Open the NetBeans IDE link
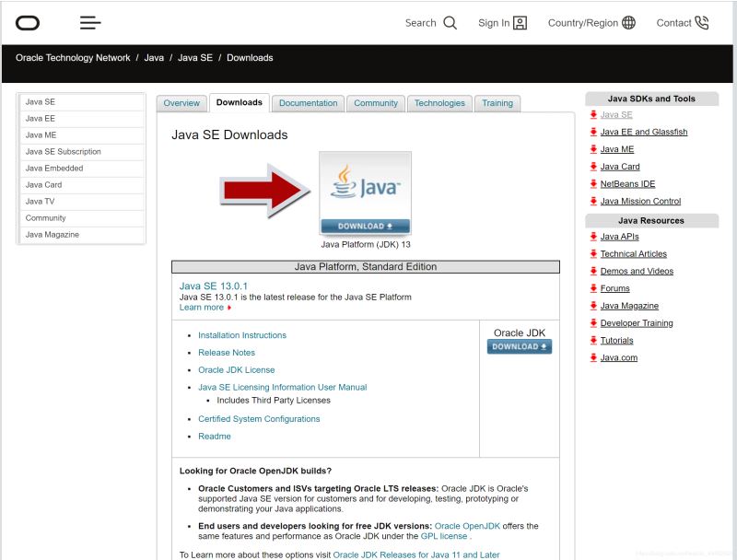The width and height of the screenshot is (737, 560). [627, 183]
